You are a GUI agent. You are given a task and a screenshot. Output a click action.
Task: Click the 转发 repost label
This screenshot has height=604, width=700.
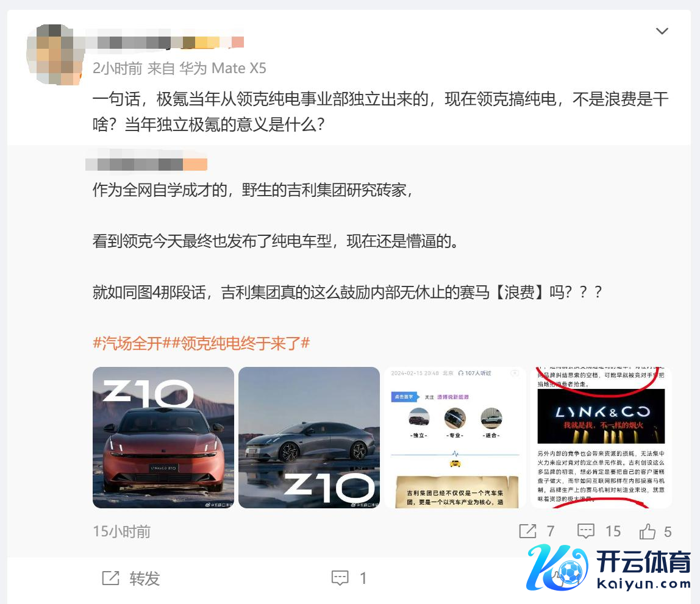(x=145, y=578)
